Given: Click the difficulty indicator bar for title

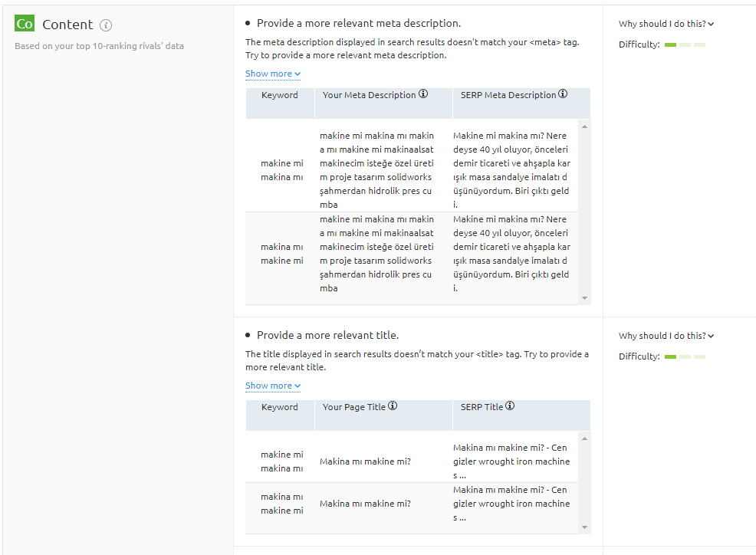Looking at the screenshot, I should [x=685, y=356].
